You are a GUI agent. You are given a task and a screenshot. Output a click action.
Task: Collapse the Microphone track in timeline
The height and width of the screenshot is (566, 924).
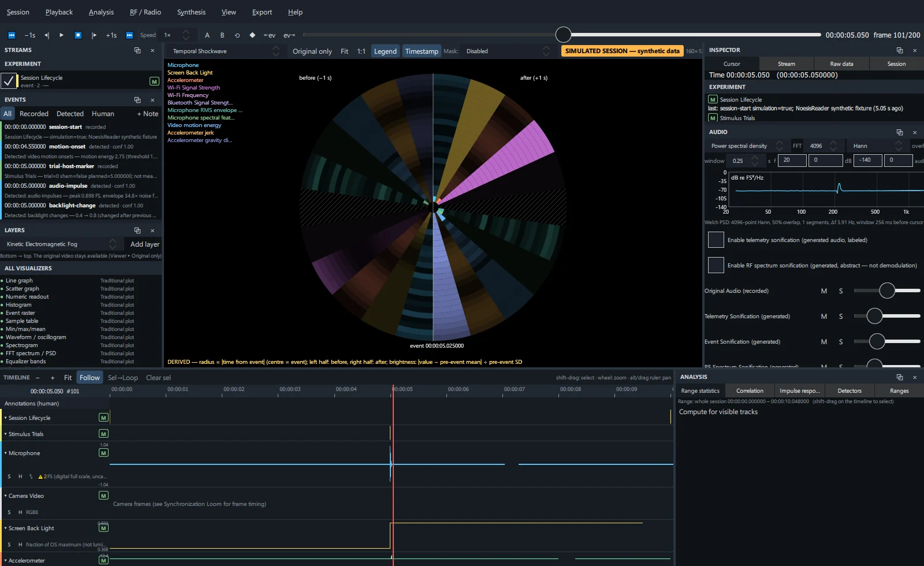pos(6,453)
